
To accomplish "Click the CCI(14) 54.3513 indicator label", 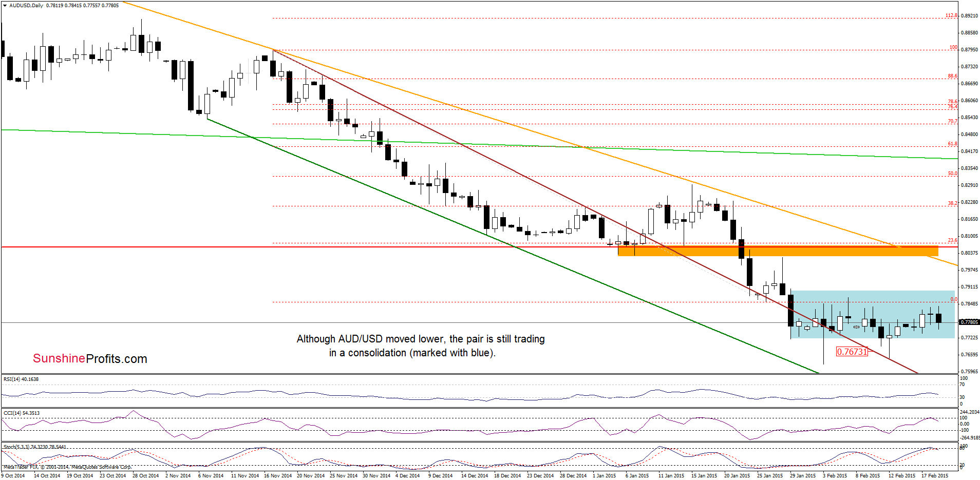I will (21, 413).
